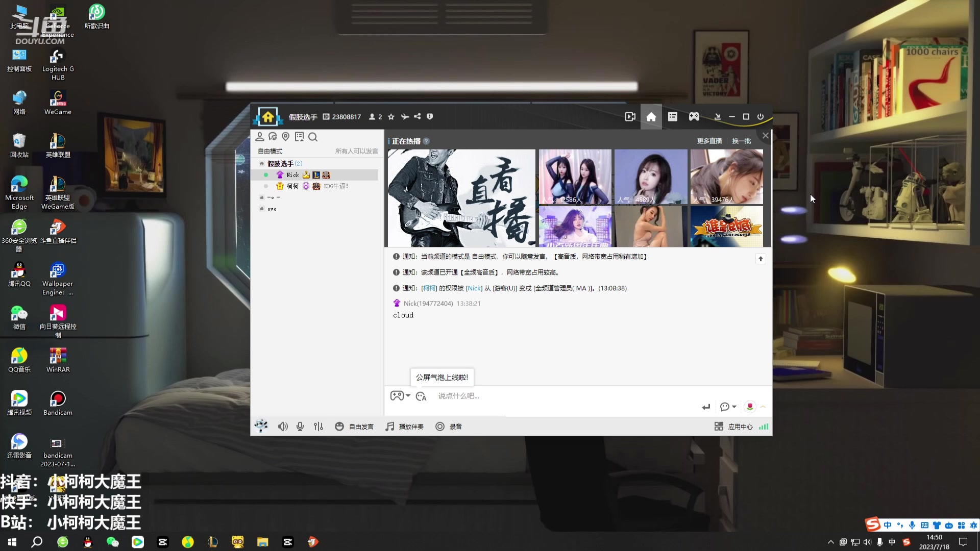Open the guitar player 看直播 banner
Viewport: 980px width, 551px height.
pyautogui.click(x=461, y=198)
